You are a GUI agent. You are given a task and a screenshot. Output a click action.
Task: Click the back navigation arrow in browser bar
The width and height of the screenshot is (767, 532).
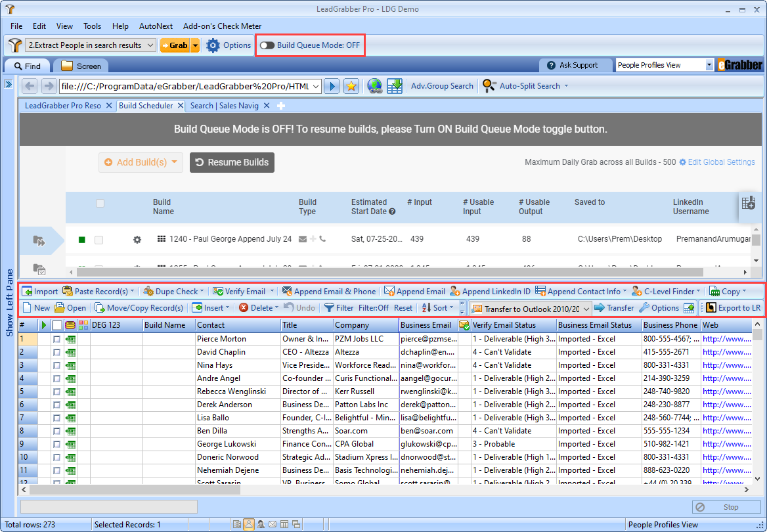click(30, 86)
